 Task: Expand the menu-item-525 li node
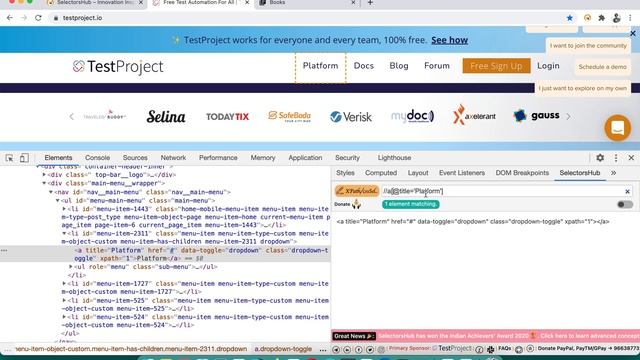(x=64, y=300)
